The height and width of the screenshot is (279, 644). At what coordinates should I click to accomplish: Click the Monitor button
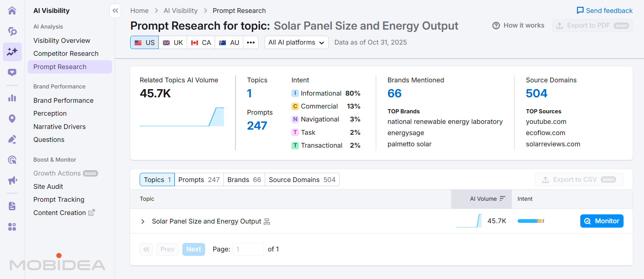coord(602,221)
